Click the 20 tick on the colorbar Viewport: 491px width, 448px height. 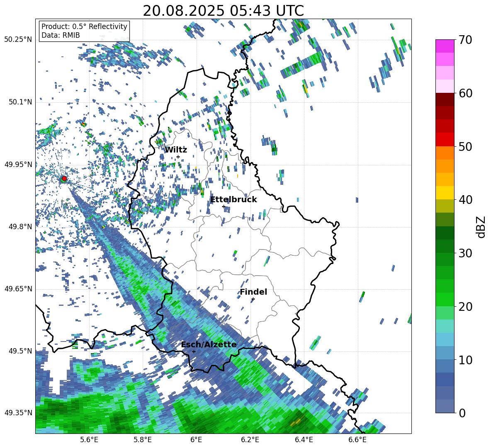tap(465, 306)
